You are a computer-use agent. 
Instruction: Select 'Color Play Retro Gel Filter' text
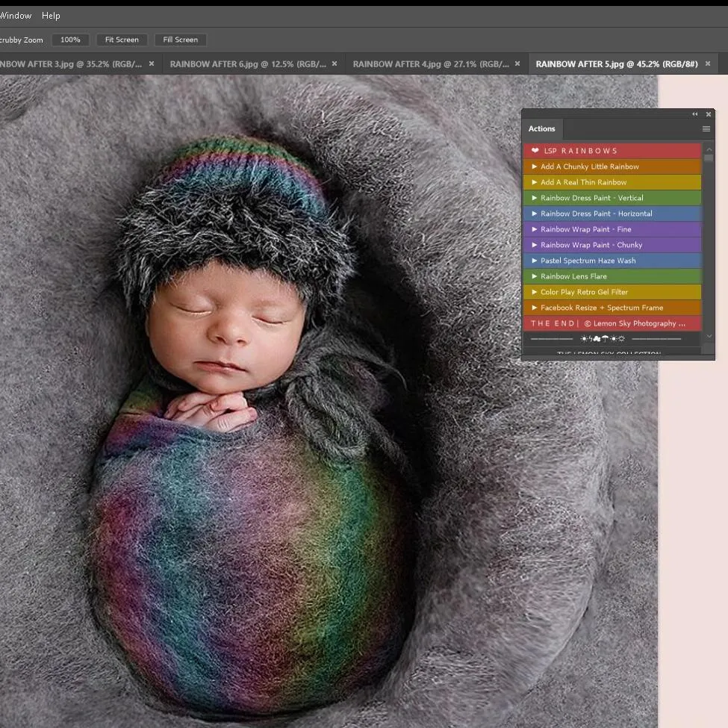[x=584, y=292]
